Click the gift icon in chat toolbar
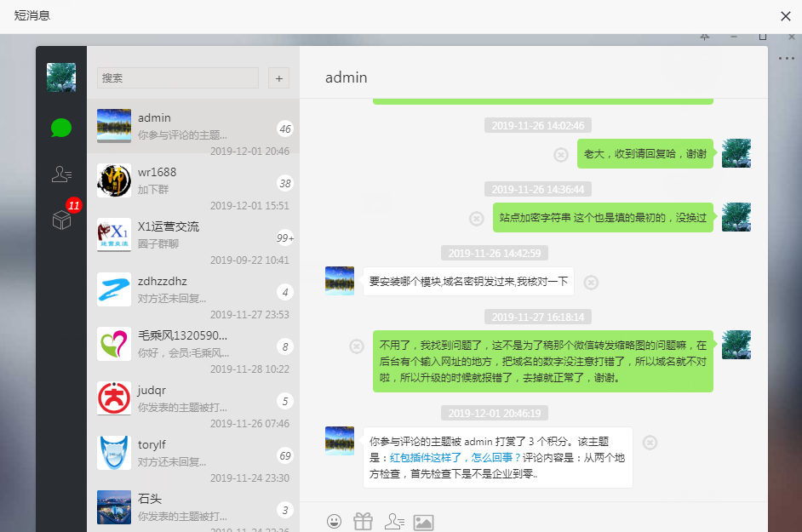802x532 pixels. click(364, 521)
